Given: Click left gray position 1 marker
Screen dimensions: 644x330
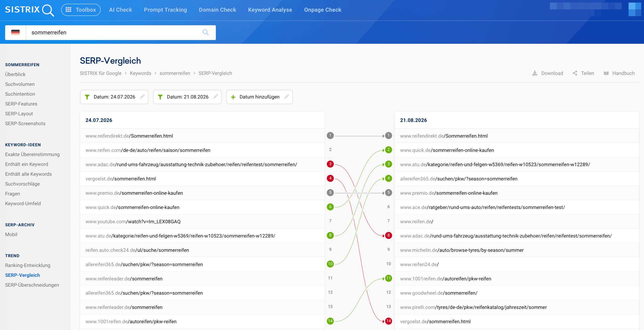Looking at the screenshot, I should pos(330,136).
